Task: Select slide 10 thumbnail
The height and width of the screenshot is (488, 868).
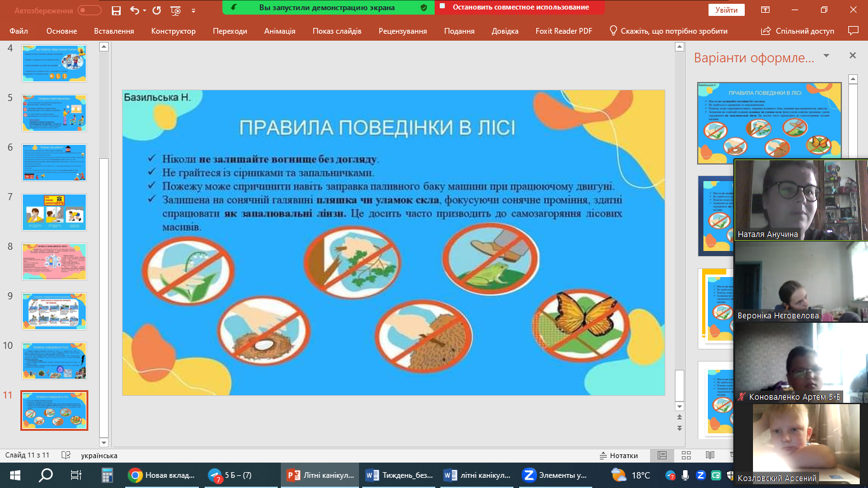Action: [54, 361]
